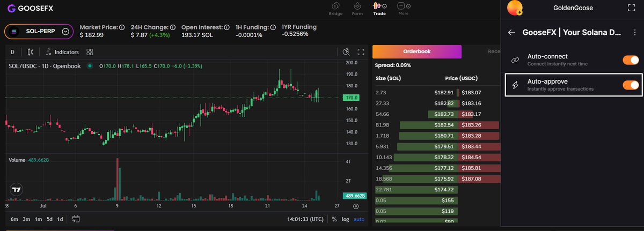Screen dimensions: 644x231
Task: Toggle auto scale on chart
Action: coord(358,219)
